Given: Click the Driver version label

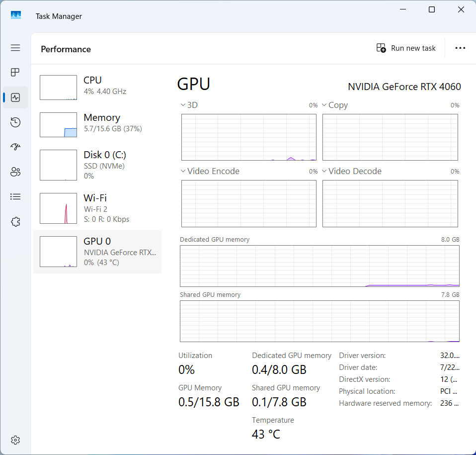Looking at the screenshot, I should (x=362, y=356).
